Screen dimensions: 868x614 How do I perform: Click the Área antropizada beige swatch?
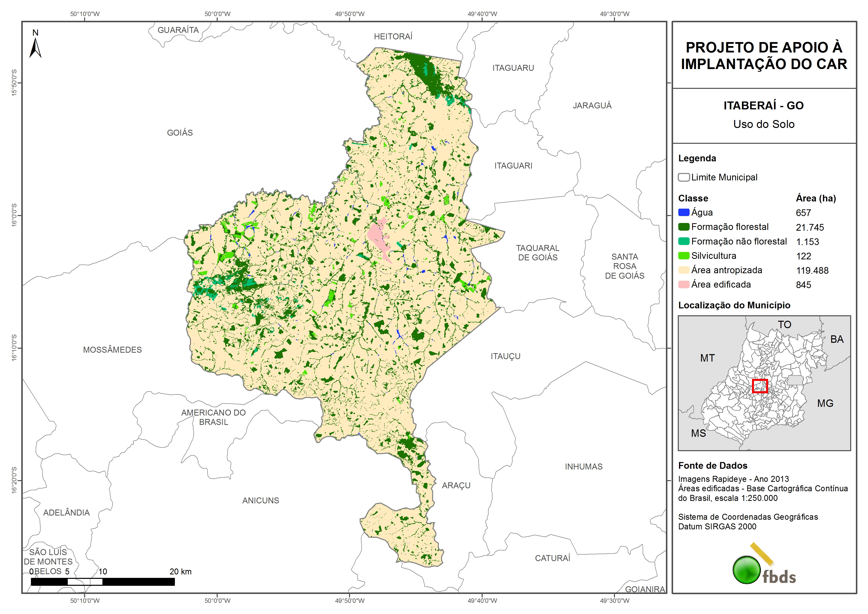(683, 270)
